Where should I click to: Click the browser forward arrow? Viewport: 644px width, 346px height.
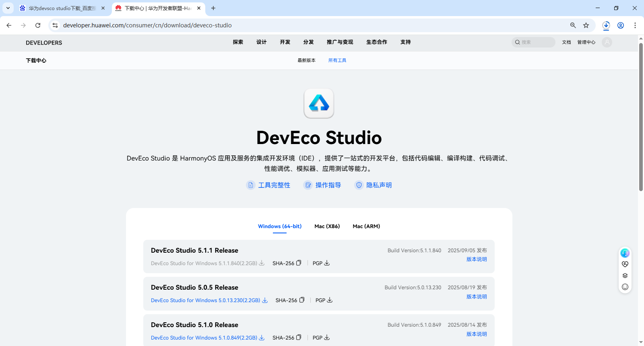[x=23, y=25]
